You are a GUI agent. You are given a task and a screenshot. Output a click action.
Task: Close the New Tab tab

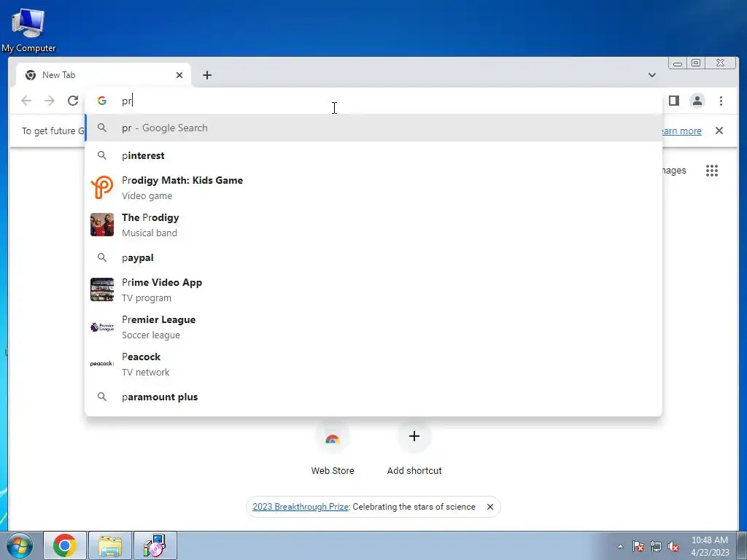pyautogui.click(x=179, y=75)
